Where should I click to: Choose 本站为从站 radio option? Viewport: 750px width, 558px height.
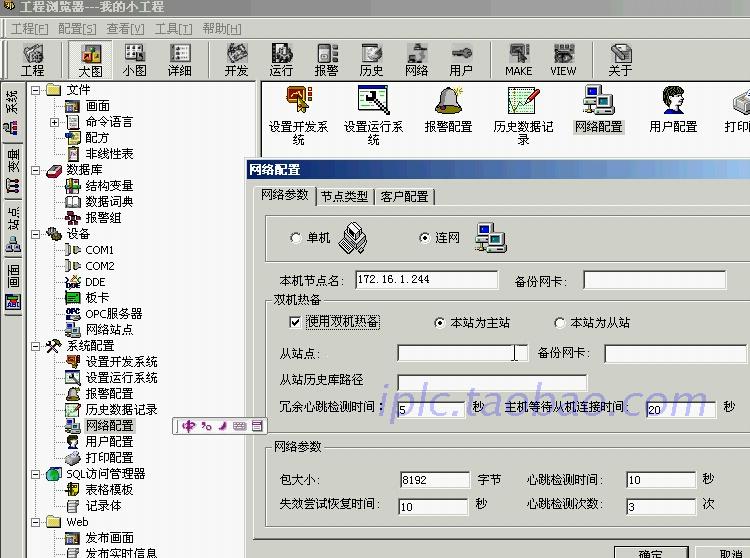coord(560,323)
